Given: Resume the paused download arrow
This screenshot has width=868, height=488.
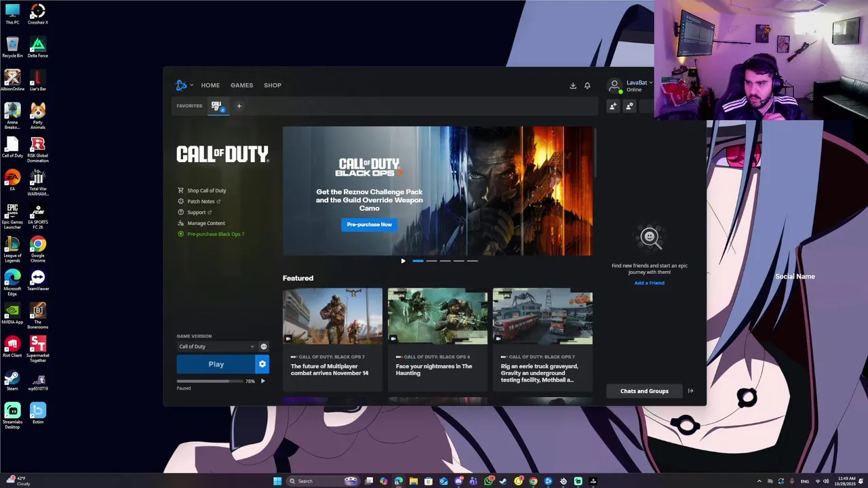Looking at the screenshot, I should click(262, 381).
